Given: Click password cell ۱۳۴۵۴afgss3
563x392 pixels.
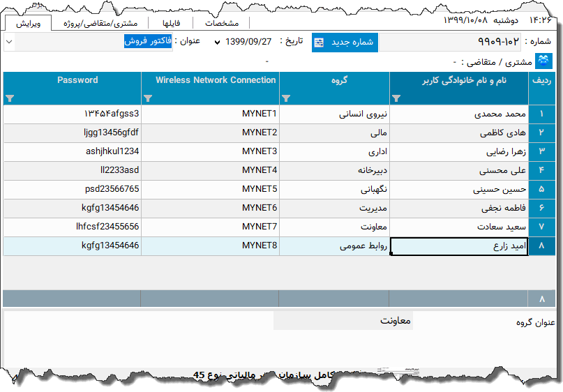Looking at the screenshot, I should pos(72,114).
